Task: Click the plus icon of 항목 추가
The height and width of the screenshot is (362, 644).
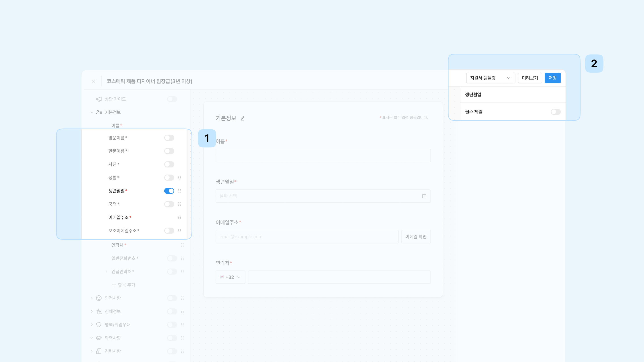Action: point(114,285)
